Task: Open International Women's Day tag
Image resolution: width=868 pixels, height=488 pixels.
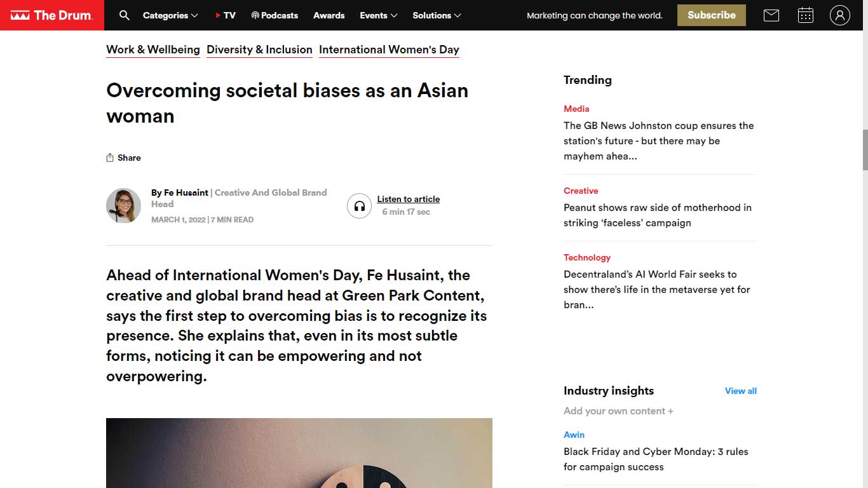Action: [x=389, y=50]
